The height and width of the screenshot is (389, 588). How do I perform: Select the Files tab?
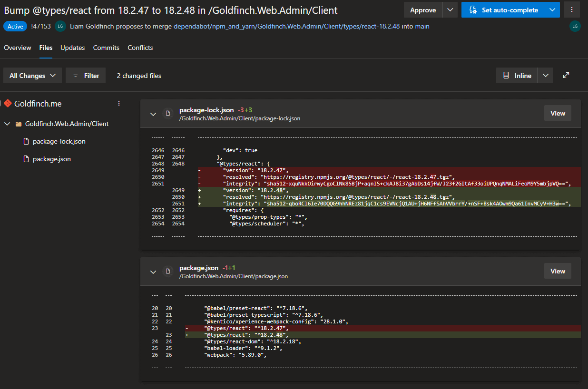(46, 48)
